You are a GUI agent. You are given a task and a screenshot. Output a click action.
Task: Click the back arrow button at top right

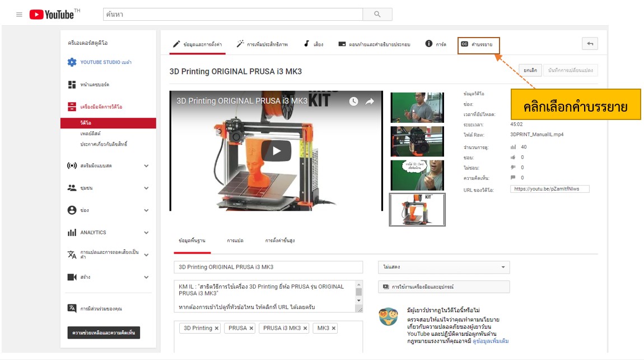coord(590,44)
